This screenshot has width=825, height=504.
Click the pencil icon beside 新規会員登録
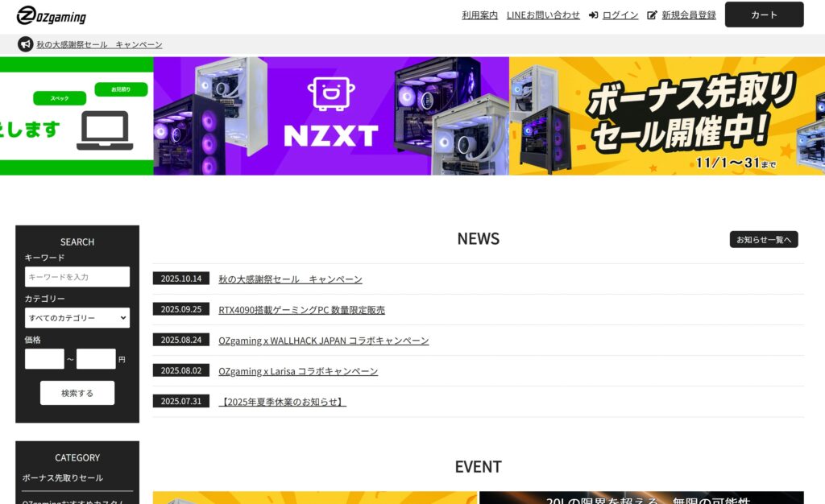click(x=652, y=14)
